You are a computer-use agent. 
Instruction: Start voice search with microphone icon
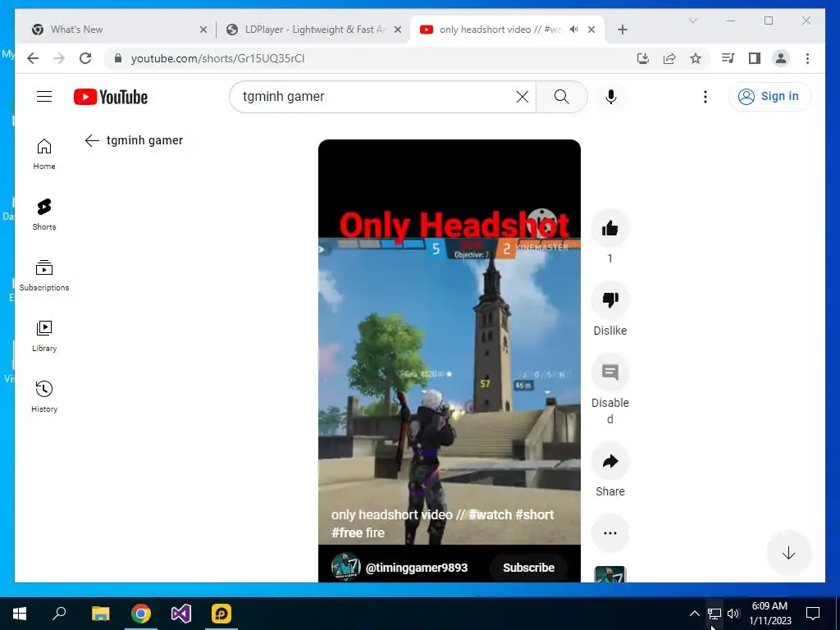pos(610,97)
